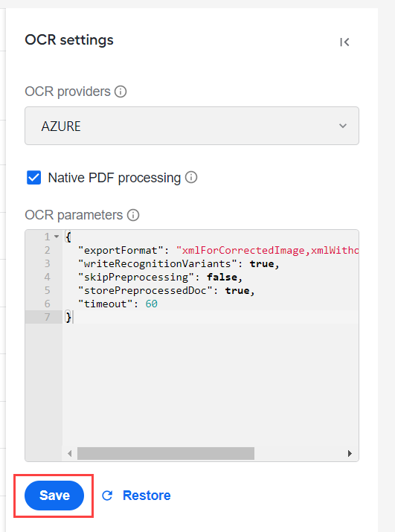Click the scrollbar's left arrow
This screenshot has width=395, height=532.
pyautogui.click(x=70, y=454)
